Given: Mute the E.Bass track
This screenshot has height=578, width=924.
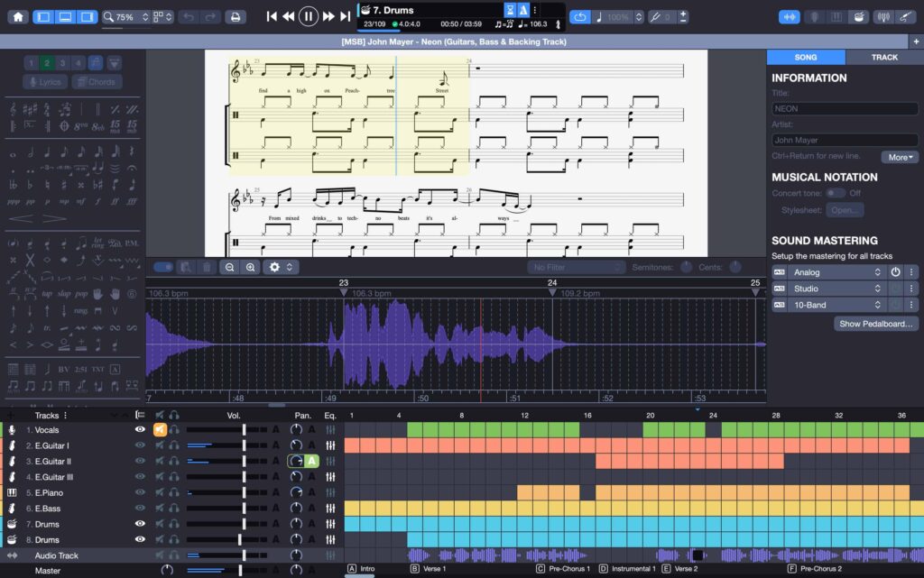Looking at the screenshot, I should [160, 507].
